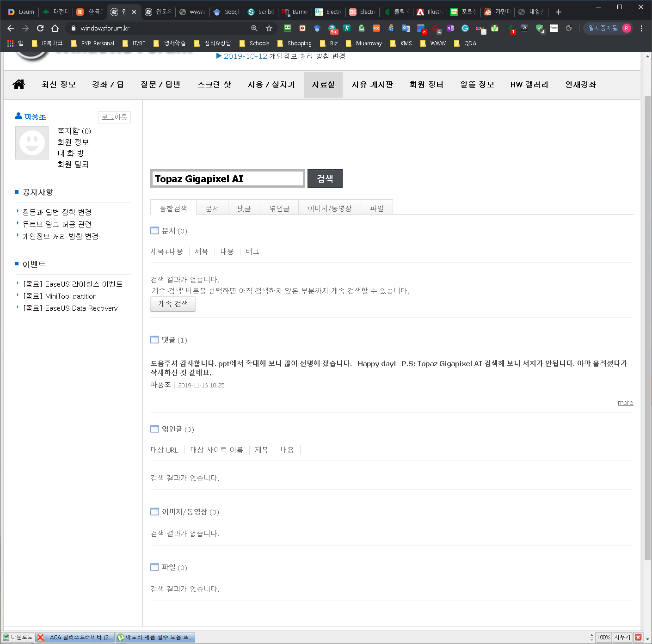Select the 파일 search tab
The image size is (652, 644).
pyautogui.click(x=377, y=208)
